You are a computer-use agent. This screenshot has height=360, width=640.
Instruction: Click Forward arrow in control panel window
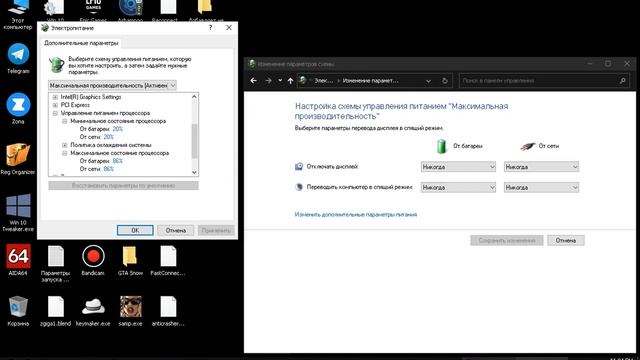[268, 81]
